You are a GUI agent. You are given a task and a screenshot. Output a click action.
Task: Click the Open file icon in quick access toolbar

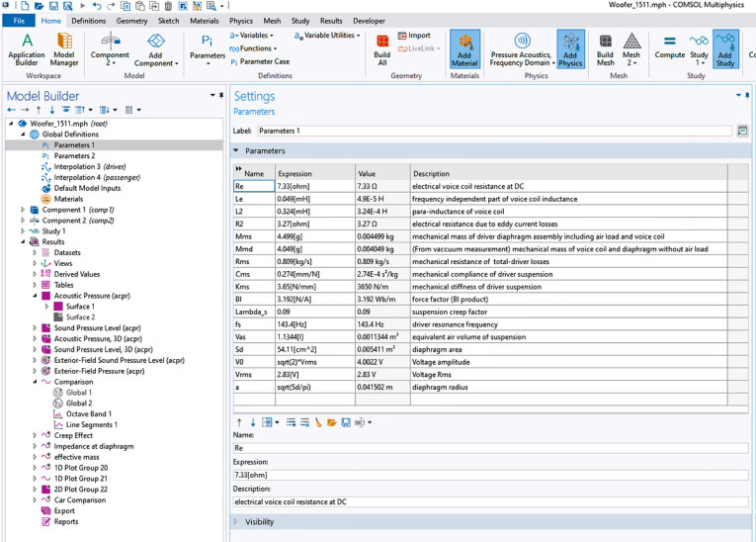[40, 6]
